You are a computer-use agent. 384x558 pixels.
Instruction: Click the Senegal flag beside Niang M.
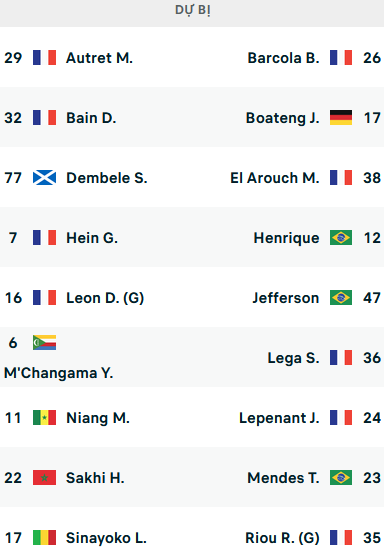(x=44, y=418)
